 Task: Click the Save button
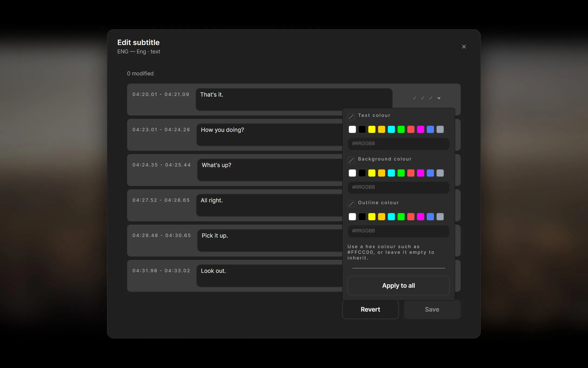coord(432,309)
